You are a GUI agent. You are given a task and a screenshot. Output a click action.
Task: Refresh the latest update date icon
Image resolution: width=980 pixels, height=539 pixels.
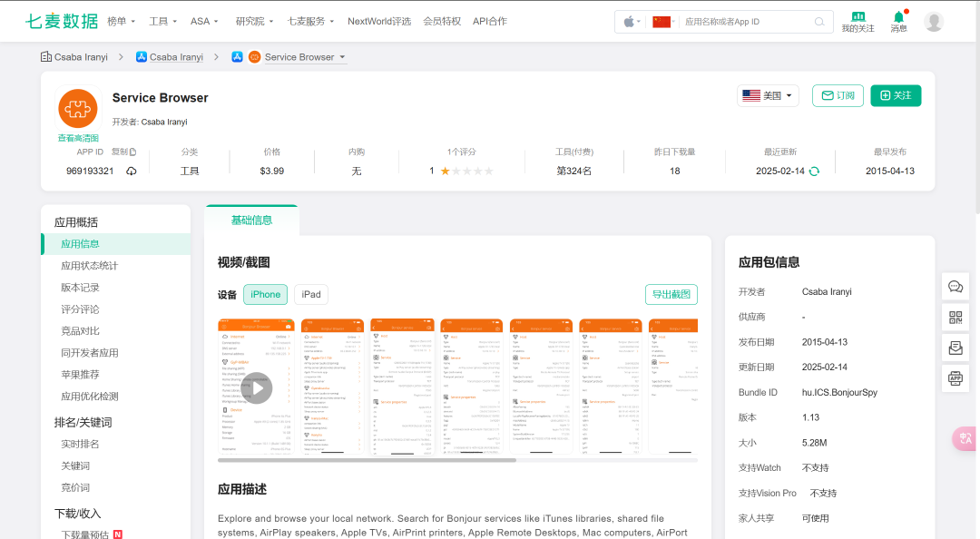tap(814, 171)
